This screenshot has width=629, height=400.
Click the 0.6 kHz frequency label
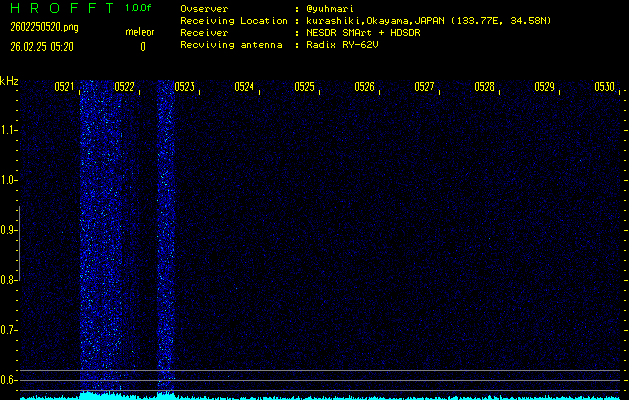(x=9, y=380)
